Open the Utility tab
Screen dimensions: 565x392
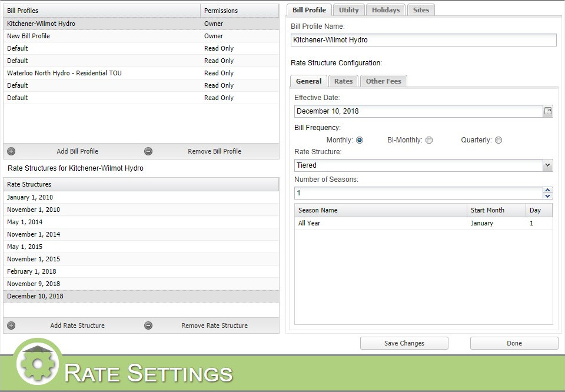[349, 10]
